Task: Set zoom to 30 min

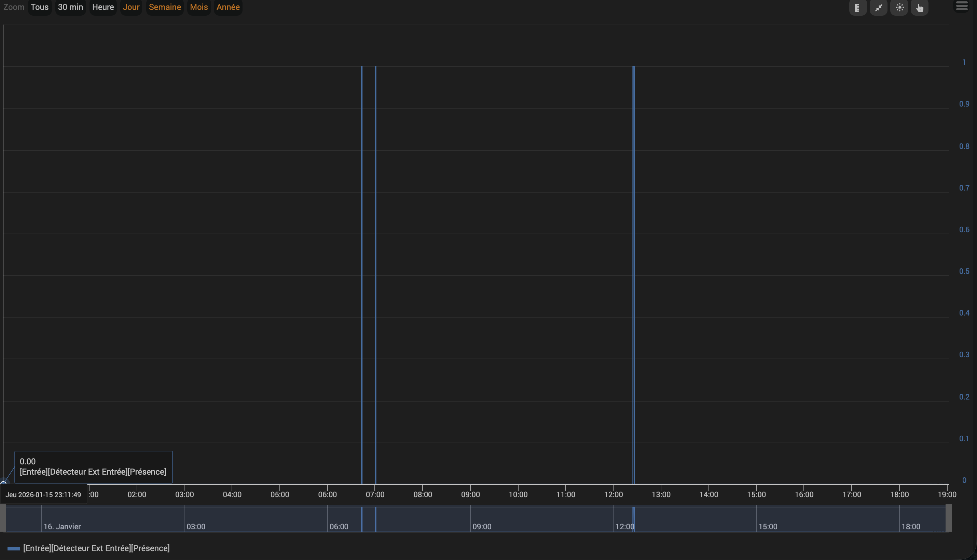Action: click(x=70, y=7)
